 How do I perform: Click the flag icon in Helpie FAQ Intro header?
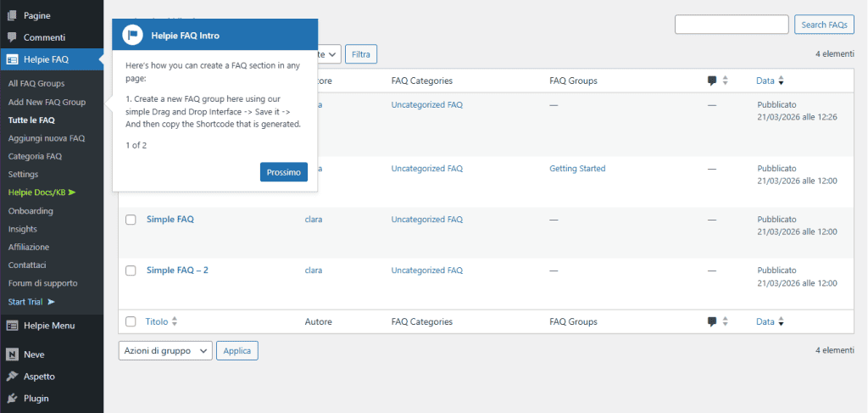[133, 35]
